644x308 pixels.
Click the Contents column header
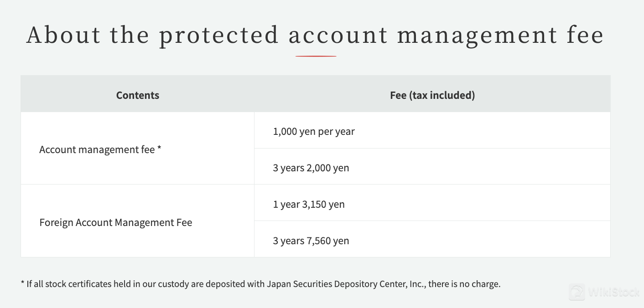[138, 95]
